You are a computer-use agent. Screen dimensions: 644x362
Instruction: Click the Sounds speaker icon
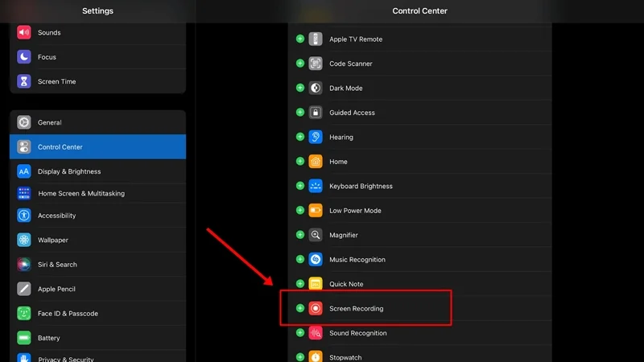(24, 32)
